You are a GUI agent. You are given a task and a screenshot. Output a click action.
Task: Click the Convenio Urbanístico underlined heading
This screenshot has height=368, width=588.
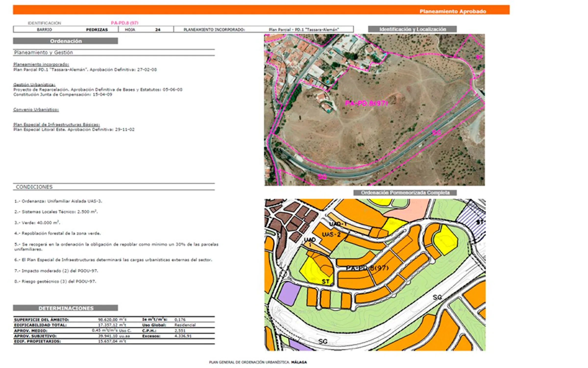tap(36, 109)
